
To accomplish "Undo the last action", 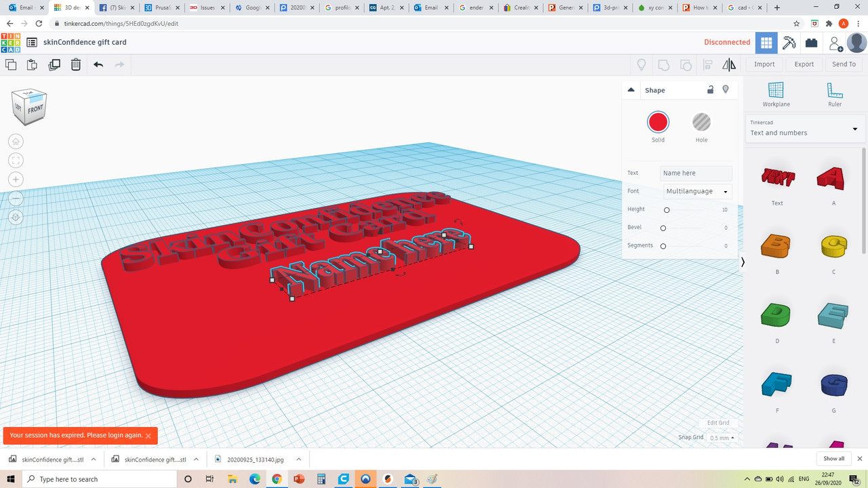I will click(98, 64).
